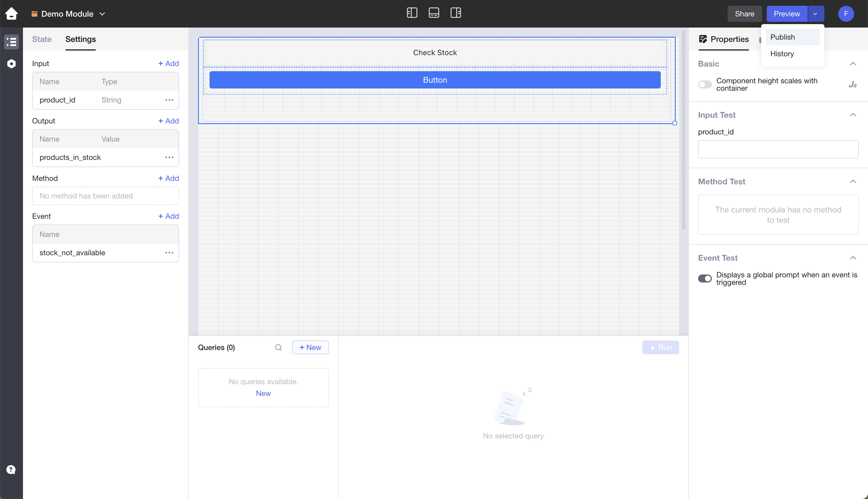Click the Js toggle in the Basic section

pos(852,84)
